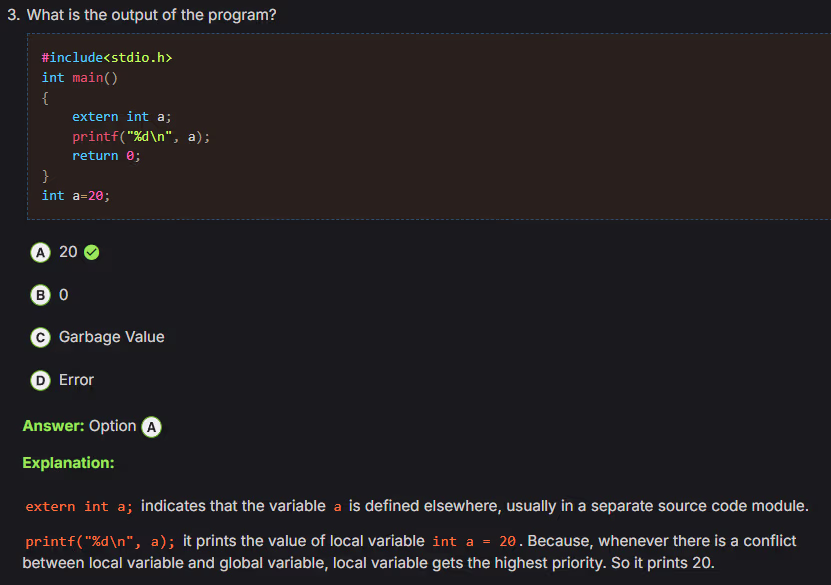Click the 'Garbage Value' option text
Image resolution: width=831 pixels, height=585 pixels.
111,337
